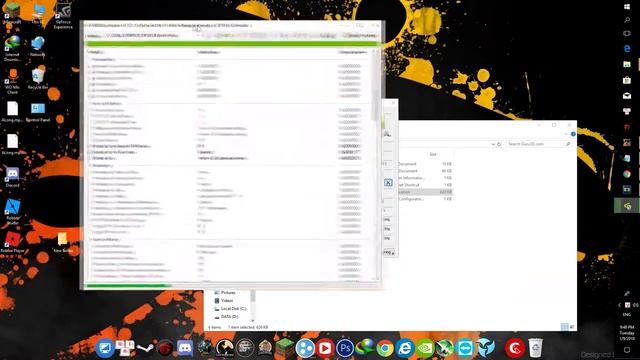Launch Google Chrome from the dock

coord(384,348)
